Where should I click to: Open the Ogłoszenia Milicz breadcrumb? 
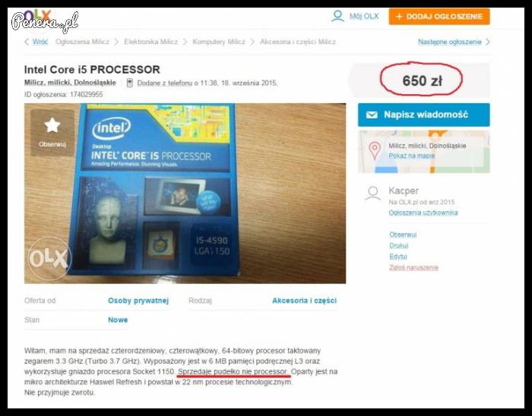tap(82, 42)
